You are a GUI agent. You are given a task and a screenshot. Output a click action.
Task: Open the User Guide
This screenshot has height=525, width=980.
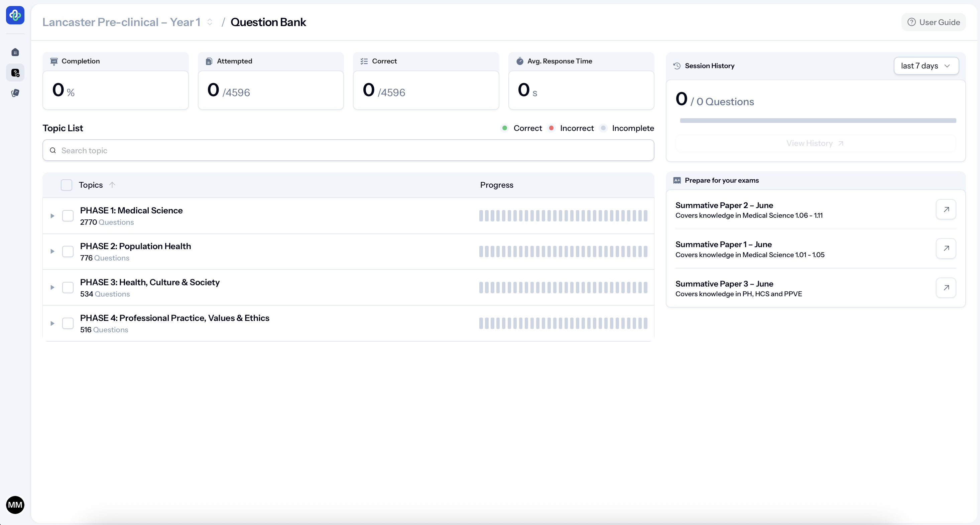tap(933, 22)
